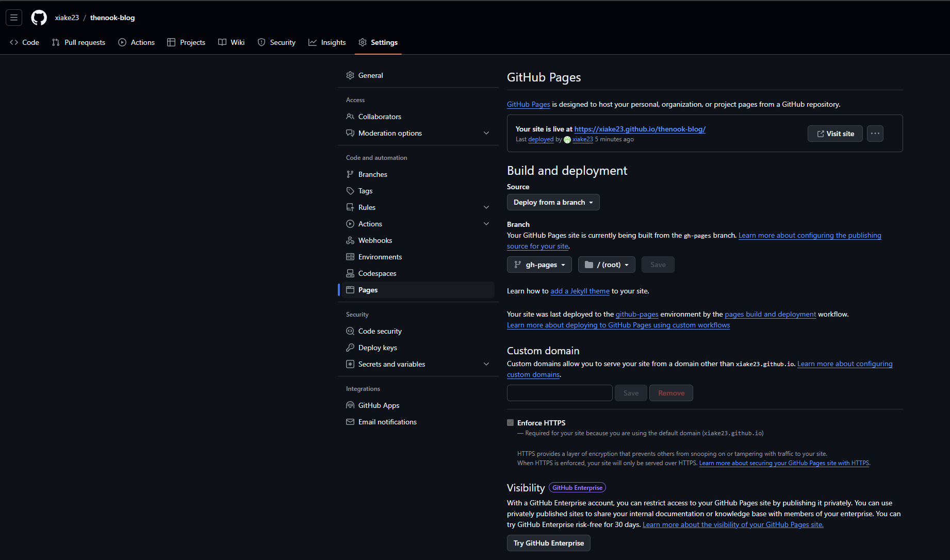Click the GitHub Apps robot icon
Screen dimensions: 950x560
350,405
